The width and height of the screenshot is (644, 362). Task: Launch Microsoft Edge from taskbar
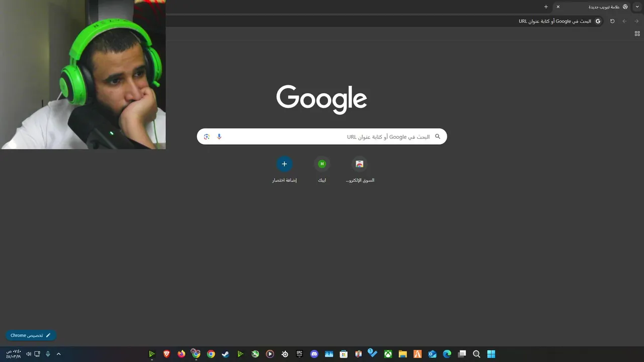(x=447, y=354)
